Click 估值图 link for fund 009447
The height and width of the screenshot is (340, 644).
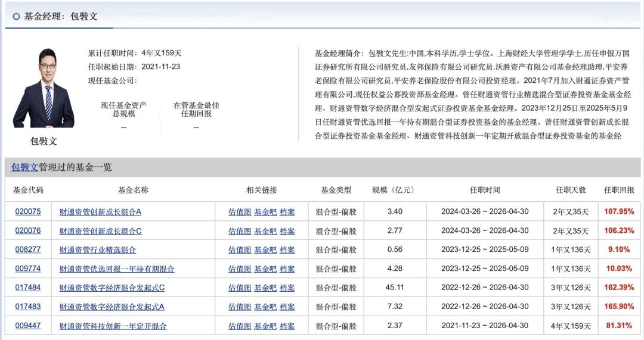pos(240,326)
